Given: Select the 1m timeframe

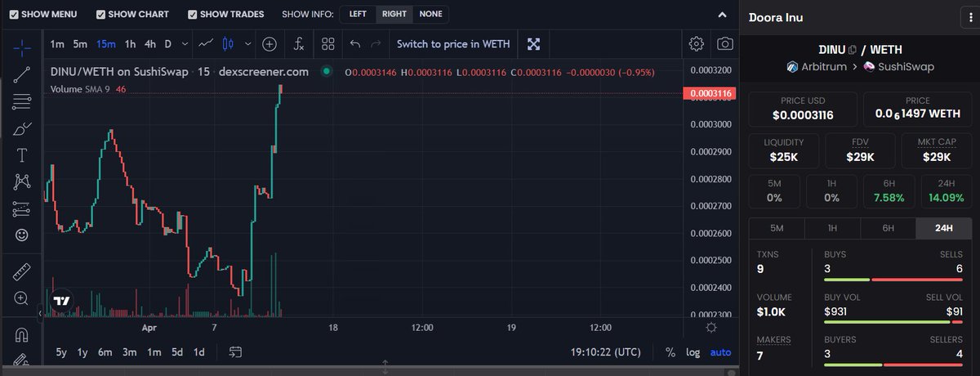Looking at the screenshot, I should tap(57, 43).
